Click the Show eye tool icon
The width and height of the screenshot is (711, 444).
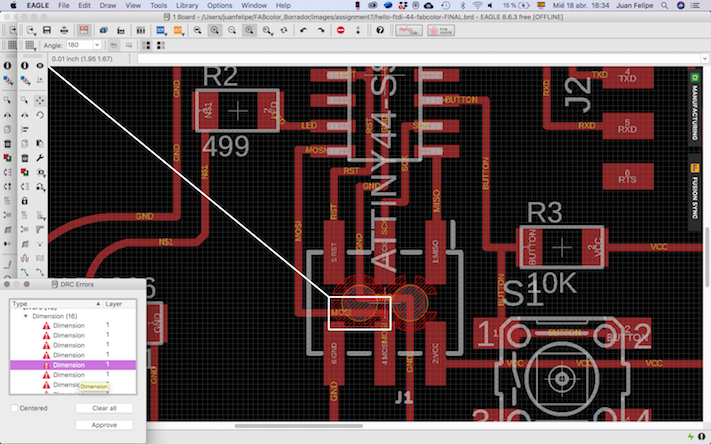(x=40, y=65)
